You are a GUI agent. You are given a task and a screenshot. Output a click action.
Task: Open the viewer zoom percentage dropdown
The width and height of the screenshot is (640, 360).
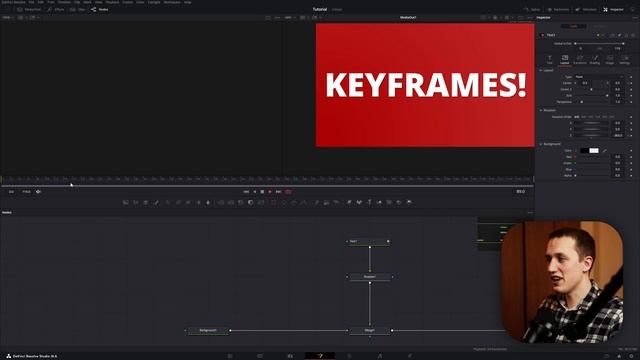point(289,18)
